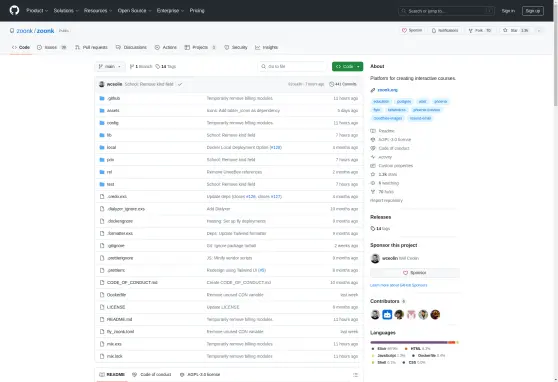This screenshot has height=382, width=558.
Task: Expand the green Code dropdown button
Action: [x=347, y=67]
